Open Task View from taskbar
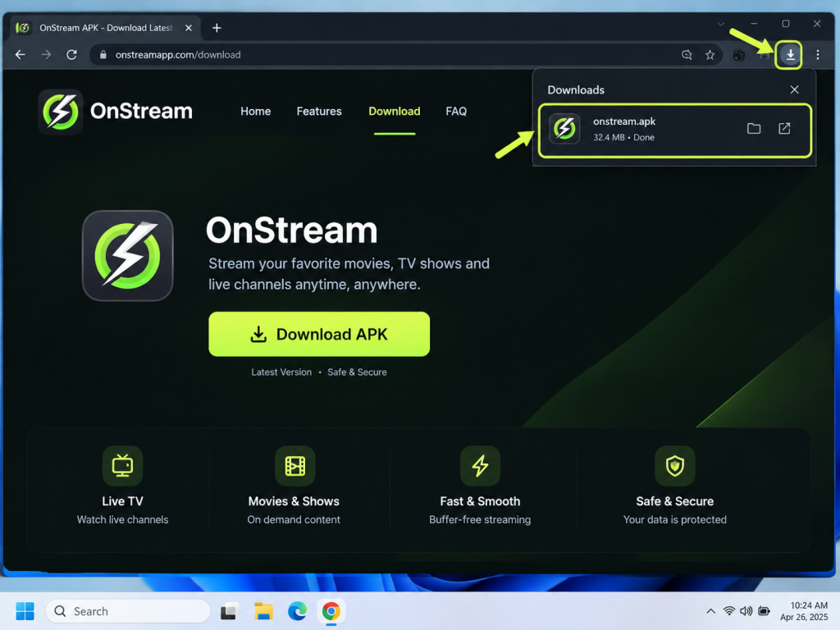Image resolution: width=840 pixels, height=630 pixels. point(230,611)
